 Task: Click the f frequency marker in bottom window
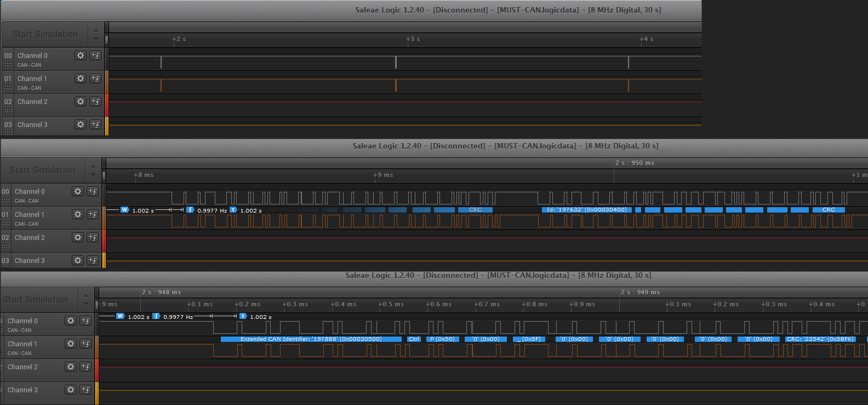coord(156,316)
